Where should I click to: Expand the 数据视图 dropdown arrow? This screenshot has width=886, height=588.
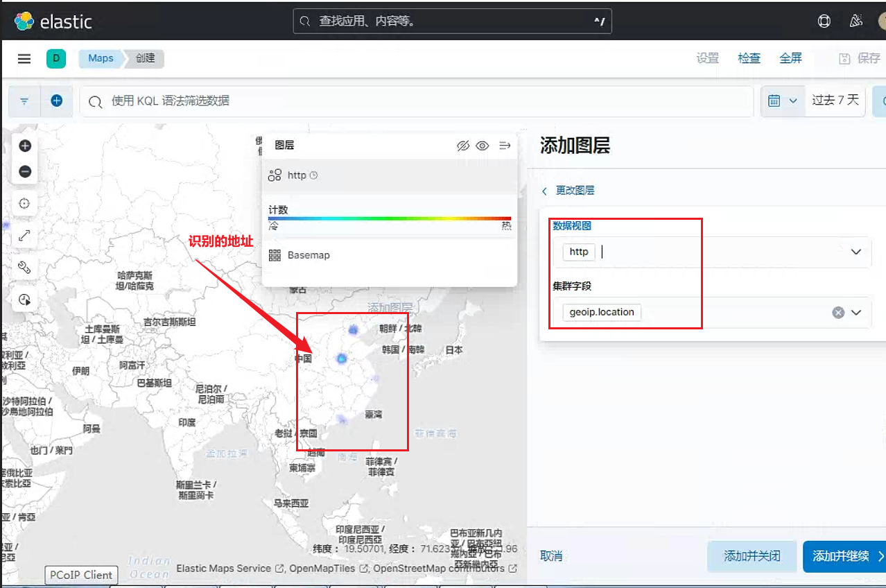856,252
